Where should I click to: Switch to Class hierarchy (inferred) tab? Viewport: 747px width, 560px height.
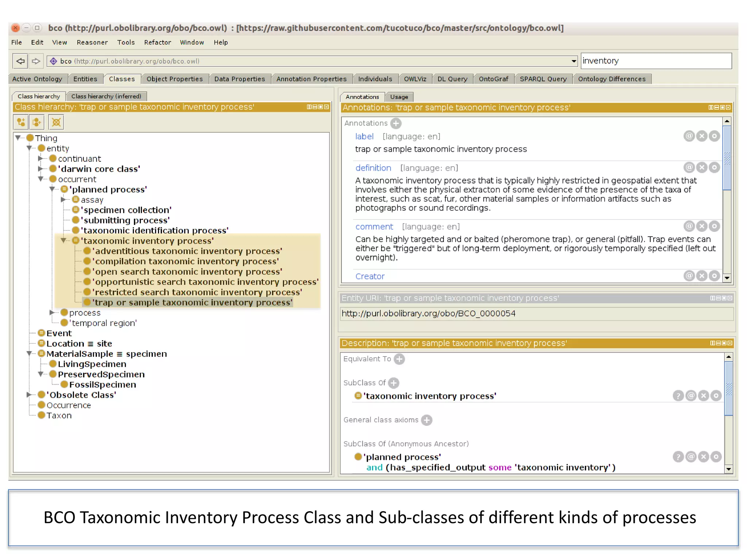pos(106,96)
